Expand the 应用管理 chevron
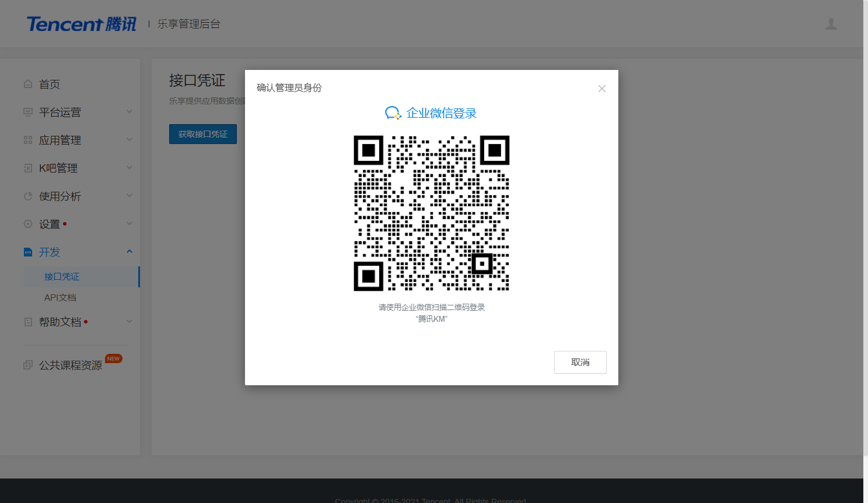This screenshot has width=868, height=503. (x=129, y=139)
